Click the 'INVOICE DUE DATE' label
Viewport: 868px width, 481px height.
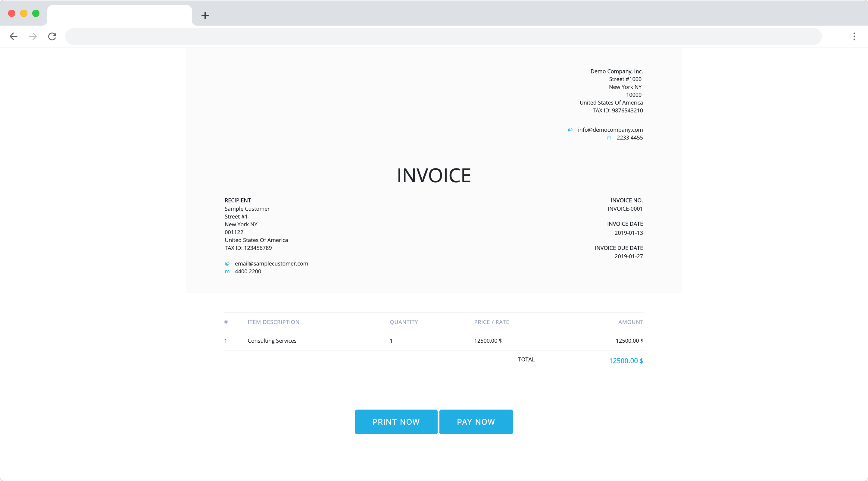(x=619, y=248)
